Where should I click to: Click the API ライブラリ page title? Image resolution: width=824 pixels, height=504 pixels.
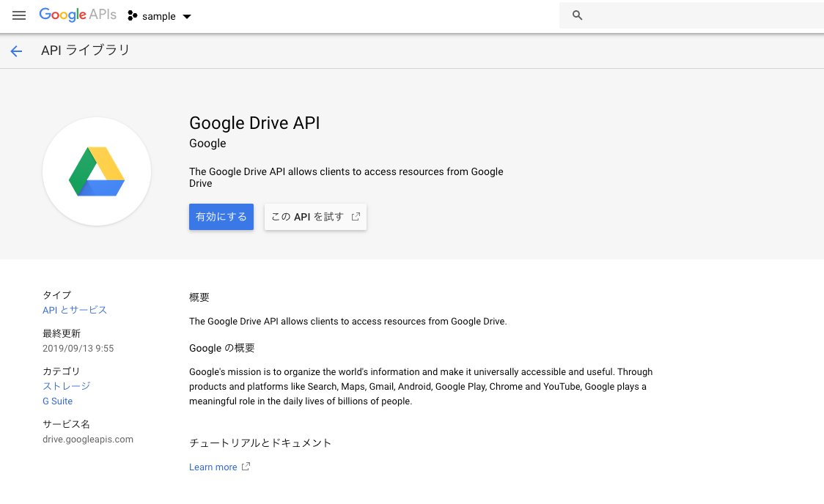86,51
